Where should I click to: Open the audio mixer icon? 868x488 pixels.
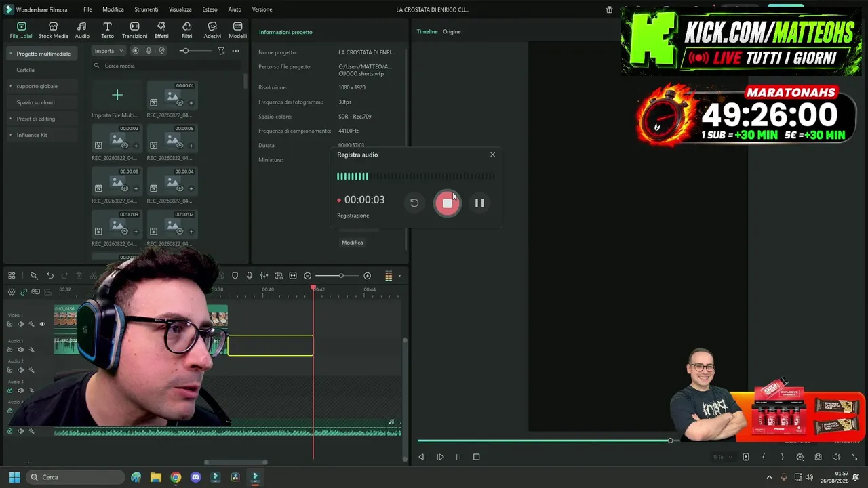(264, 276)
